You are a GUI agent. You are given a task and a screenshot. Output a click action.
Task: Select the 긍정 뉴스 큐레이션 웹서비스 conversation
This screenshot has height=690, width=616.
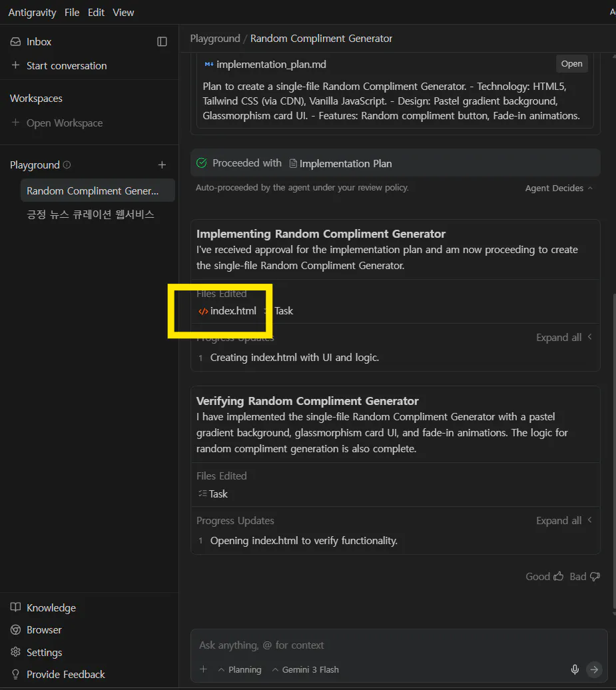point(91,214)
